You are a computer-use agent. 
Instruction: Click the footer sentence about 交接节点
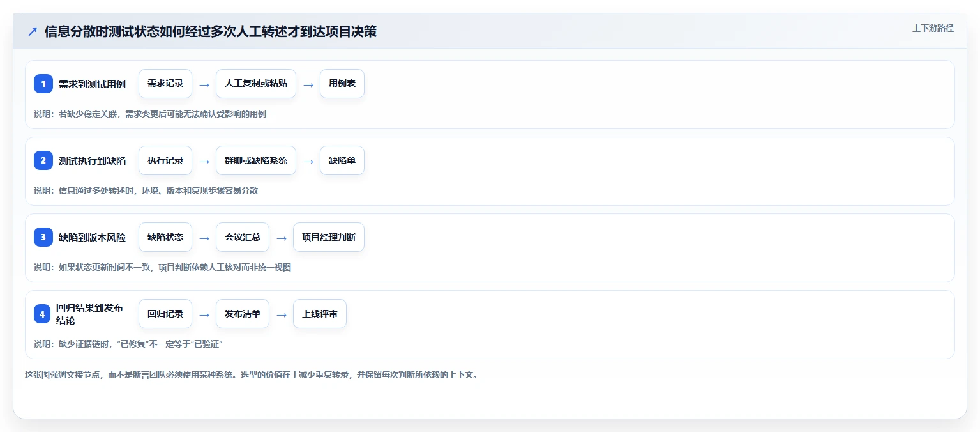coord(252,374)
